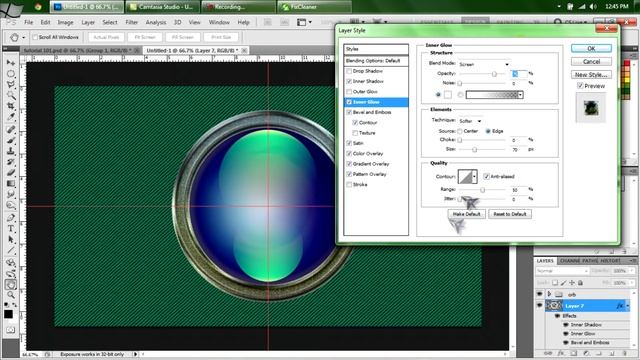The height and width of the screenshot is (360, 640).
Task: Select the Healing Brush tool
Action: pos(11,130)
